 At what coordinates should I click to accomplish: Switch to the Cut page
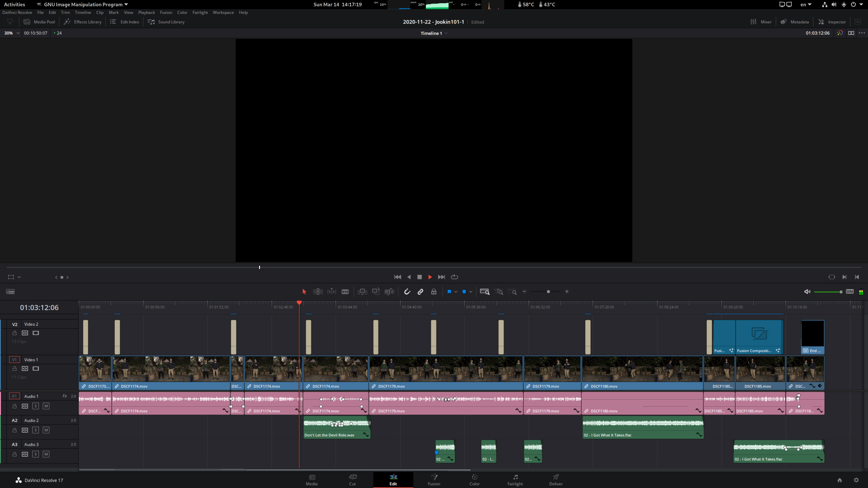point(352,480)
